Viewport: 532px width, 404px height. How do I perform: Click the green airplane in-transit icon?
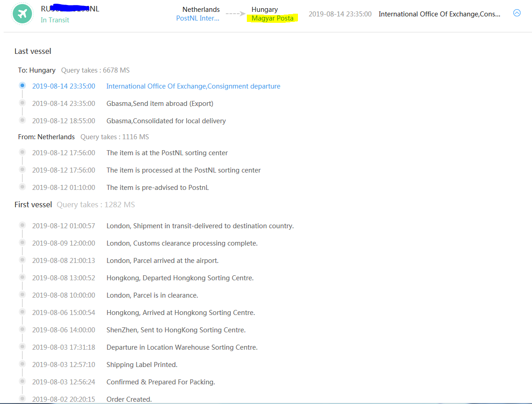pyautogui.click(x=22, y=14)
